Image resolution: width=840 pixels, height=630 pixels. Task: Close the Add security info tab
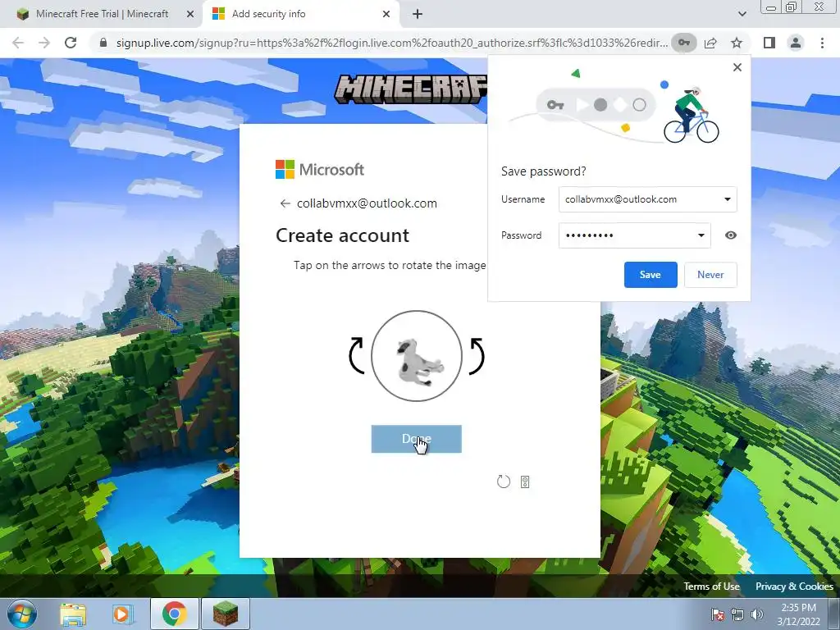[x=386, y=14]
